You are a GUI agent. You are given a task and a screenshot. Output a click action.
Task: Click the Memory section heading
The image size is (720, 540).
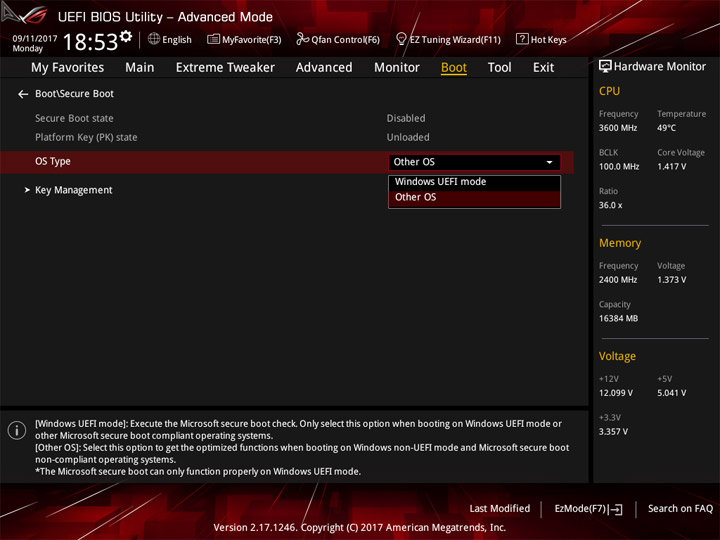tap(619, 243)
